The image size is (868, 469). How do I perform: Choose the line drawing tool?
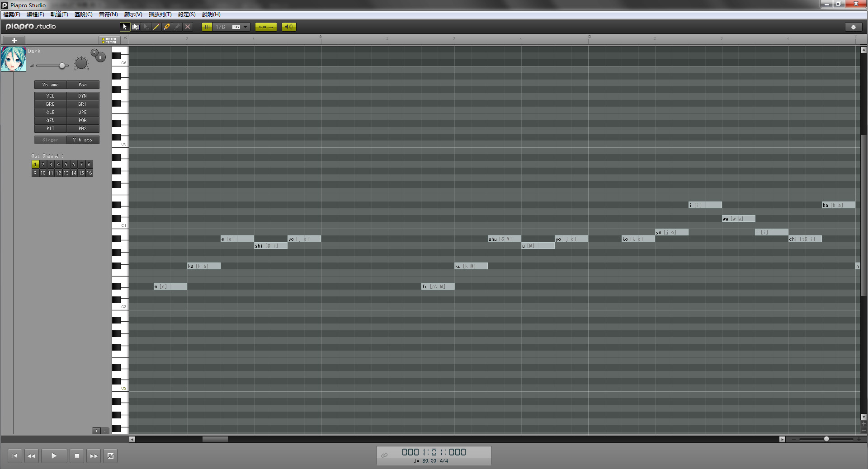(x=156, y=27)
